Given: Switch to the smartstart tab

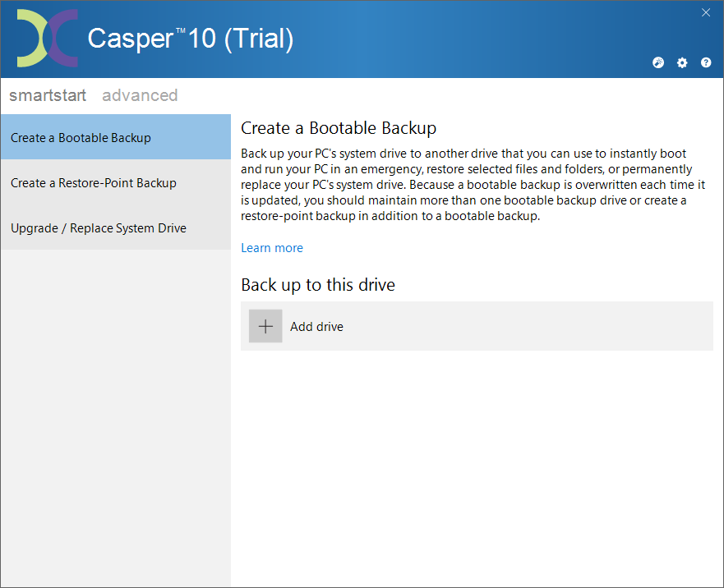Looking at the screenshot, I should click(48, 95).
